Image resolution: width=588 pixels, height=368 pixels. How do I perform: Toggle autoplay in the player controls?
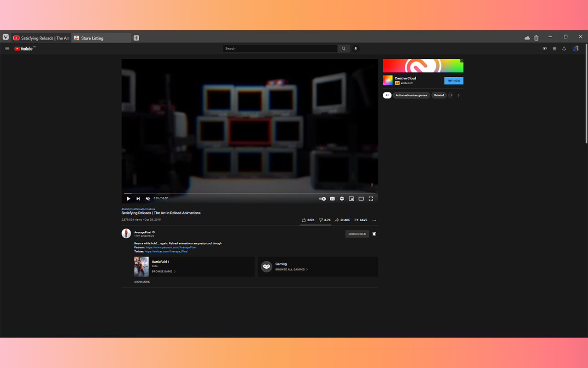[x=322, y=198]
